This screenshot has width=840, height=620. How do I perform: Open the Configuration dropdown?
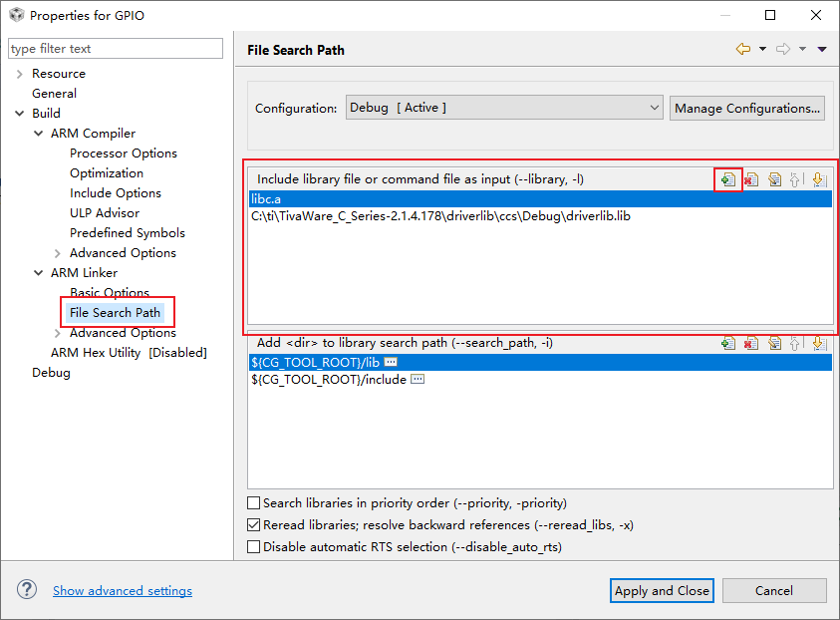point(504,108)
